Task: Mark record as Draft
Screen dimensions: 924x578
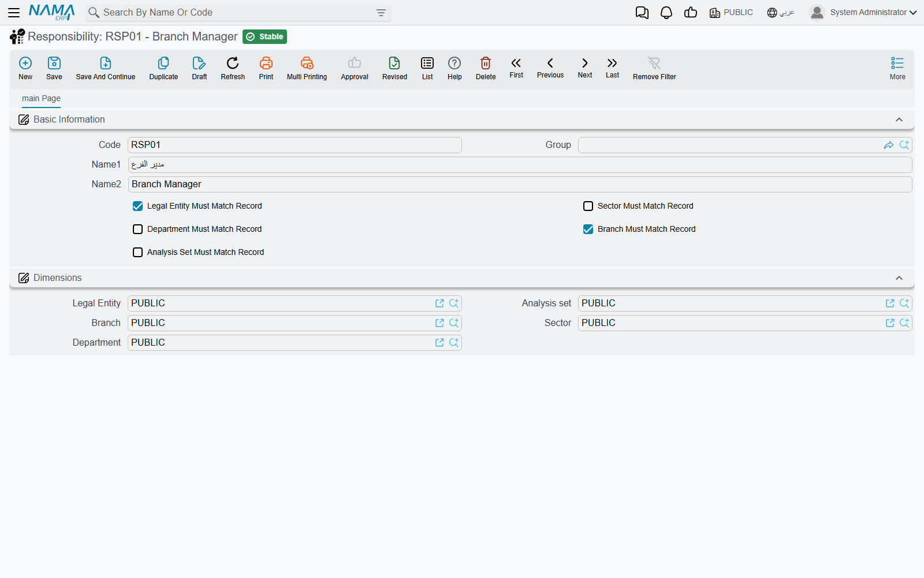Action: (x=199, y=68)
